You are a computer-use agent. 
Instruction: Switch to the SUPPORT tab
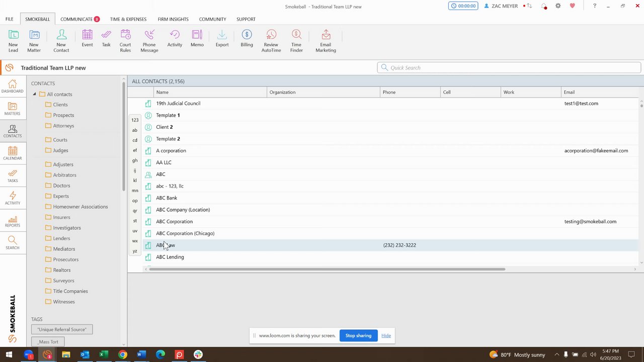click(x=246, y=19)
